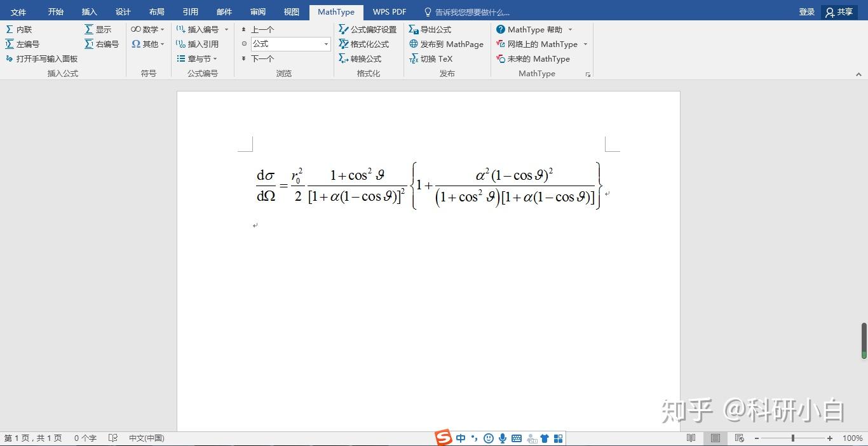Viewport: 868px width, 446px height.
Task: Open Sogou skin (shirt) icon
Action: coord(545,438)
